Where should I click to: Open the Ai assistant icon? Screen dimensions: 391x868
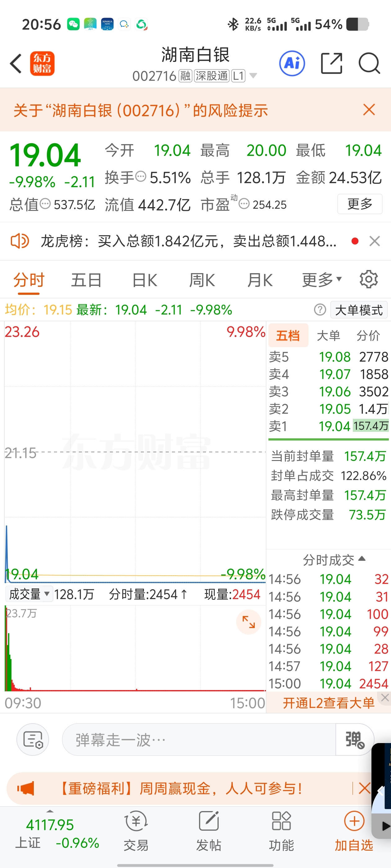pyautogui.click(x=292, y=63)
